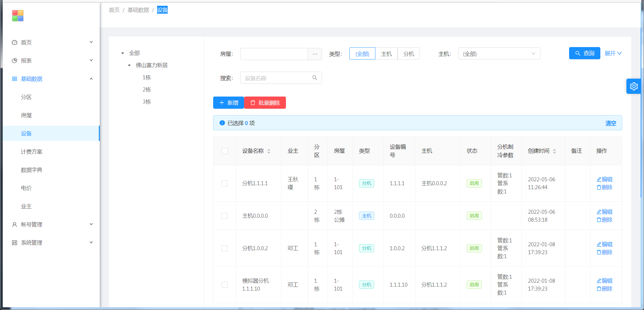Open the settings gear panel
The width and height of the screenshot is (644, 310).
click(x=634, y=87)
